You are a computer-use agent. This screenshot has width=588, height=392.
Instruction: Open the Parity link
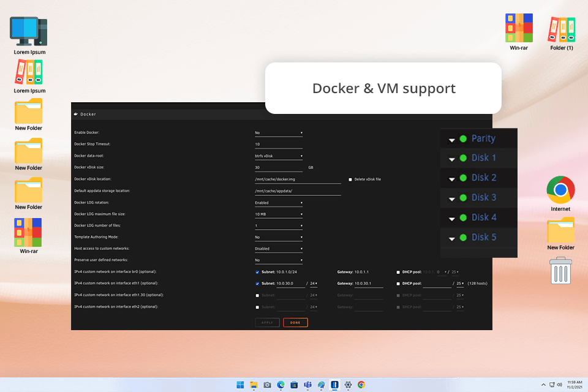coord(483,138)
